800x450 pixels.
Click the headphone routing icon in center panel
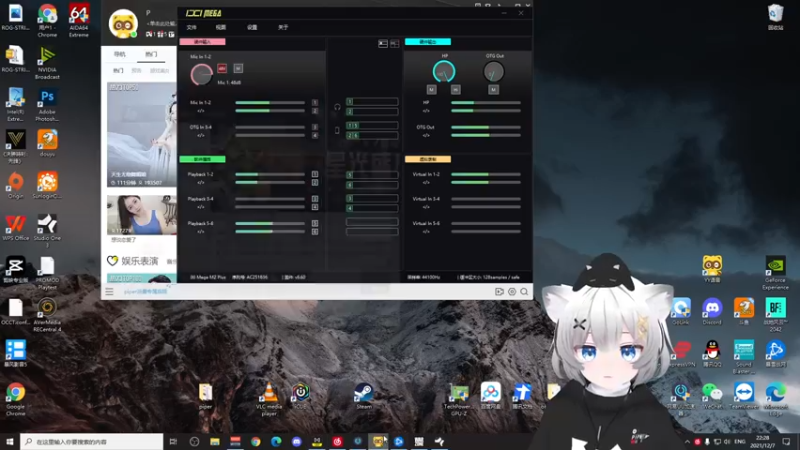pos(337,107)
